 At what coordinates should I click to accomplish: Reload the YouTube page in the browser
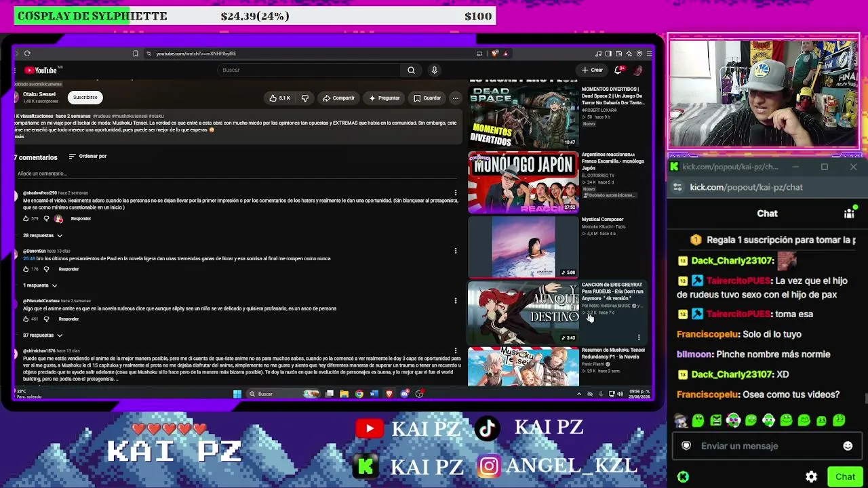[x=27, y=54]
